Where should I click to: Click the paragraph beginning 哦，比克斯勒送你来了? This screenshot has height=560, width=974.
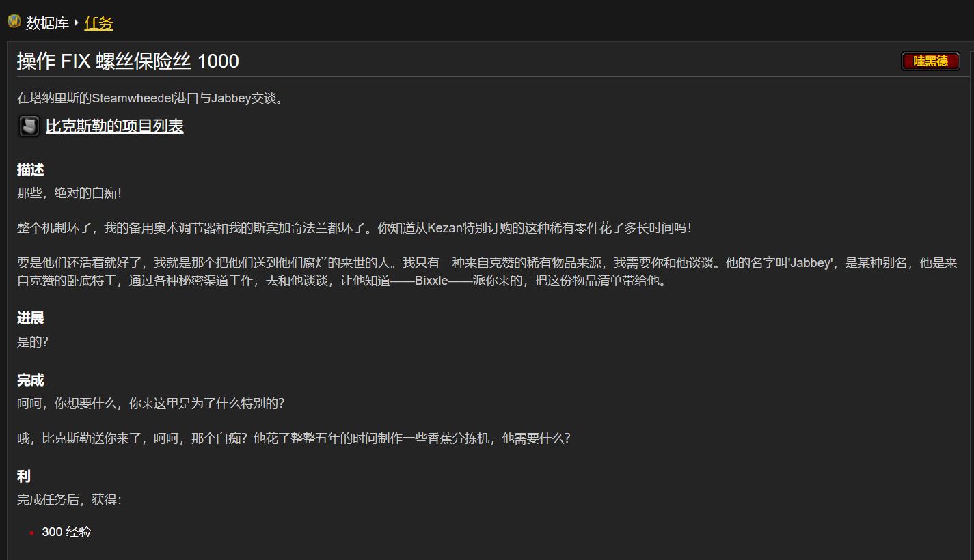294,438
